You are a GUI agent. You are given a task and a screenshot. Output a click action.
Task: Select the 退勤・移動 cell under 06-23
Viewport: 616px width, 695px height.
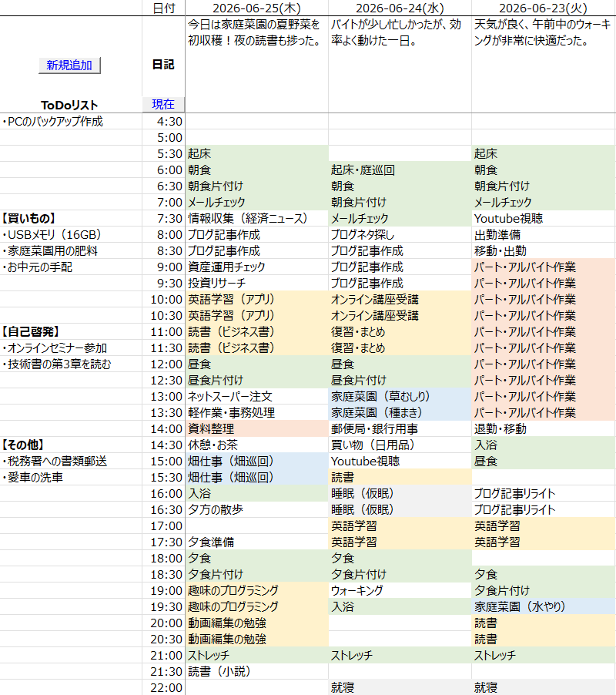pos(544,428)
